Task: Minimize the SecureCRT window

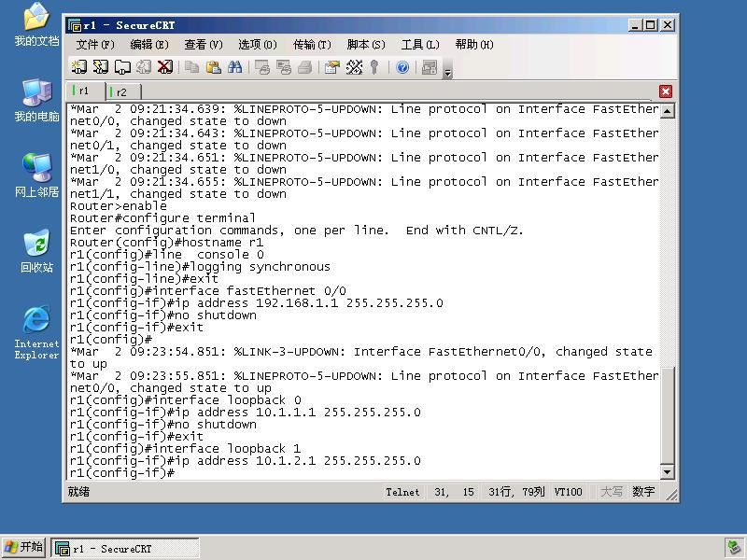Action: click(x=634, y=25)
